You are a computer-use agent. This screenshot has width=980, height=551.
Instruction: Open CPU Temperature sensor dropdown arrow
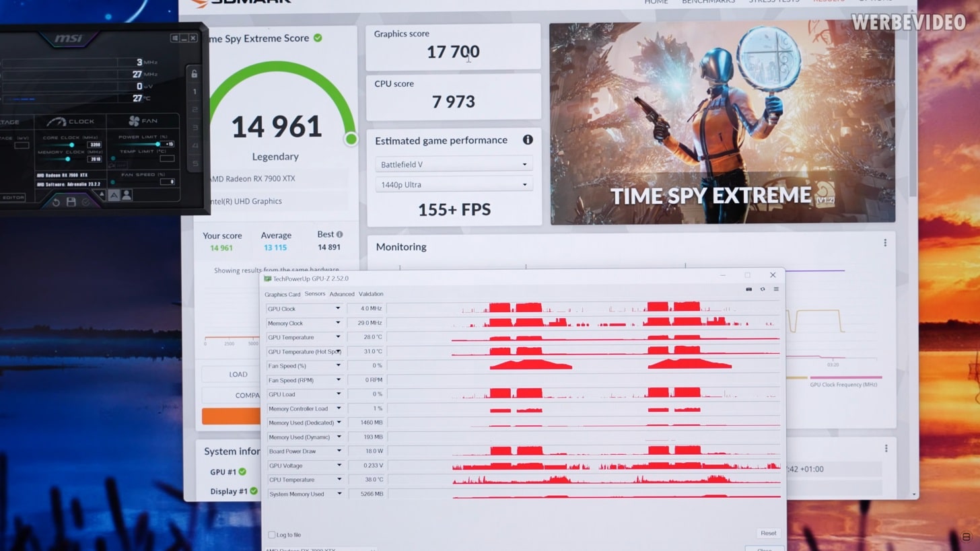338,480
